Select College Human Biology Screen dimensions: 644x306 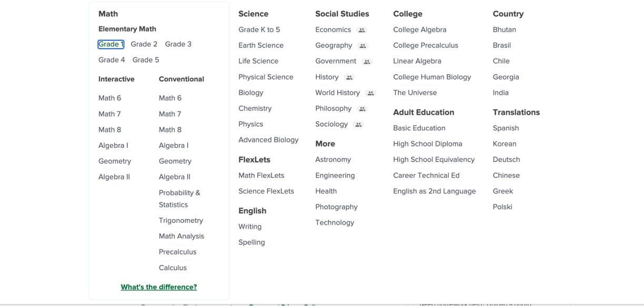[432, 77]
